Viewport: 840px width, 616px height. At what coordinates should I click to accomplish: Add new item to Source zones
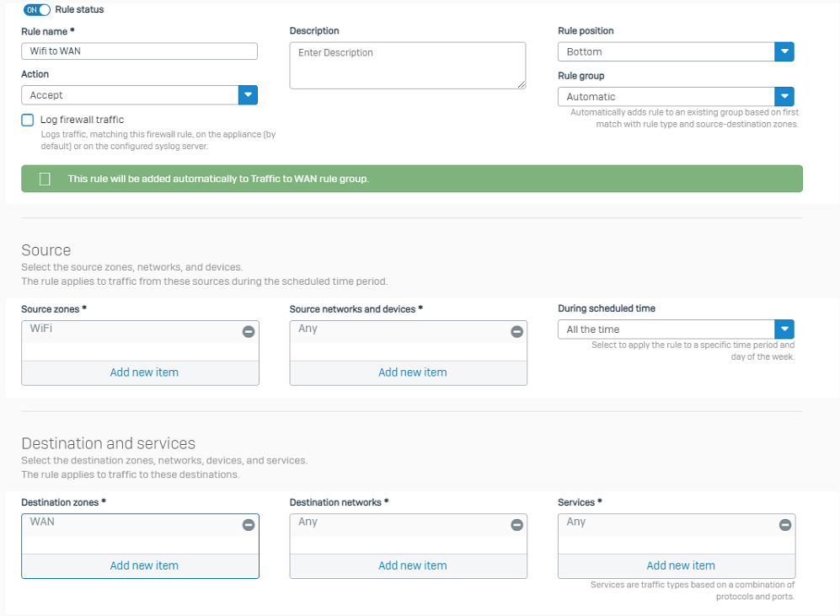pyautogui.click(x=144, y=372)
